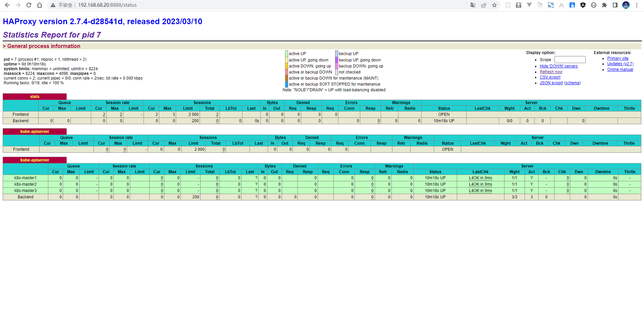Open the React DevTools extension icon

pos(508,5)
